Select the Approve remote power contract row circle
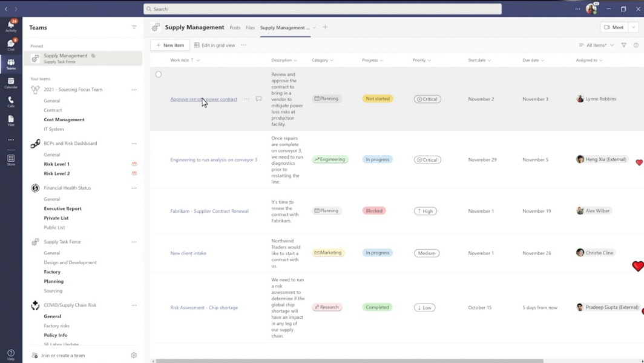This screenshot has height=363, width=644. [159, 75]
